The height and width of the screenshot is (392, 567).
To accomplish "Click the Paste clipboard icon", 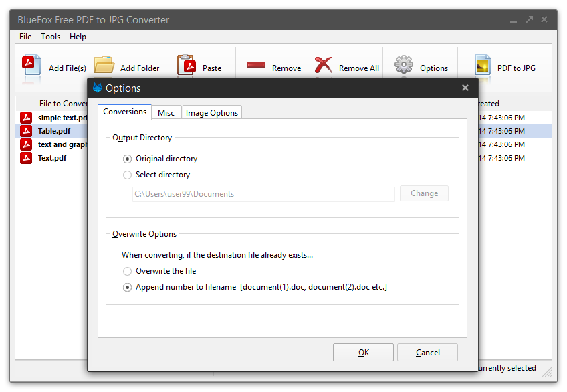I will point(187,65).
